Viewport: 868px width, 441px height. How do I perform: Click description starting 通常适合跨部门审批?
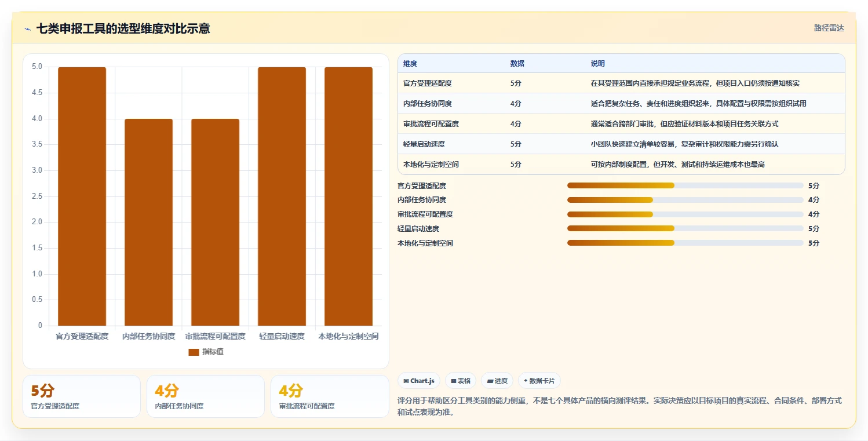pyautogui.click(x=685, y=124)
